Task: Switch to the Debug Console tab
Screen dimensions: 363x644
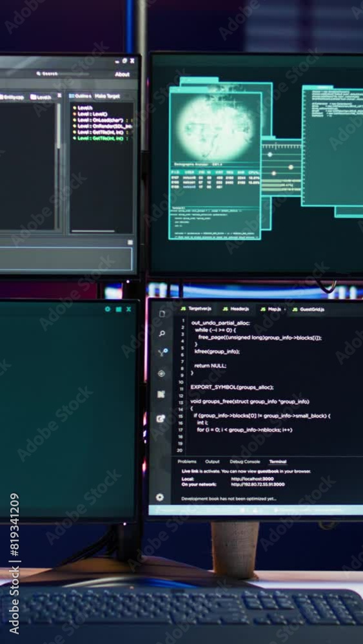Action: point(245,462)
